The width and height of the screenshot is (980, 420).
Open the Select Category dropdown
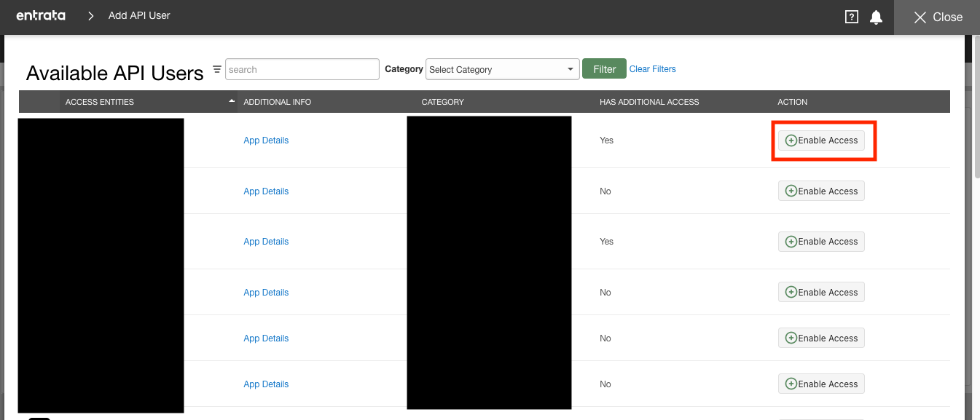click(x=502, y=69)
